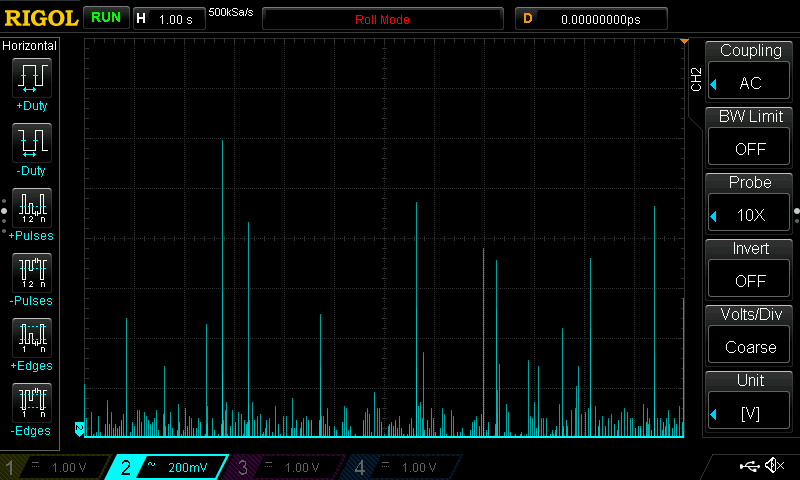The height and width of the screenshot is (480, 800).
Task: Click the CH2 side menu label
Action: pos(696,80)
